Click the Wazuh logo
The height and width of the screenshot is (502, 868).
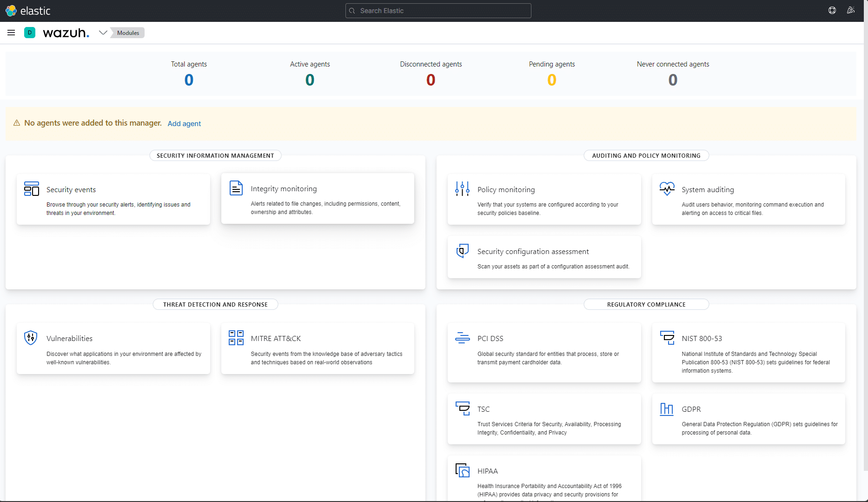(x=66, y=33)
